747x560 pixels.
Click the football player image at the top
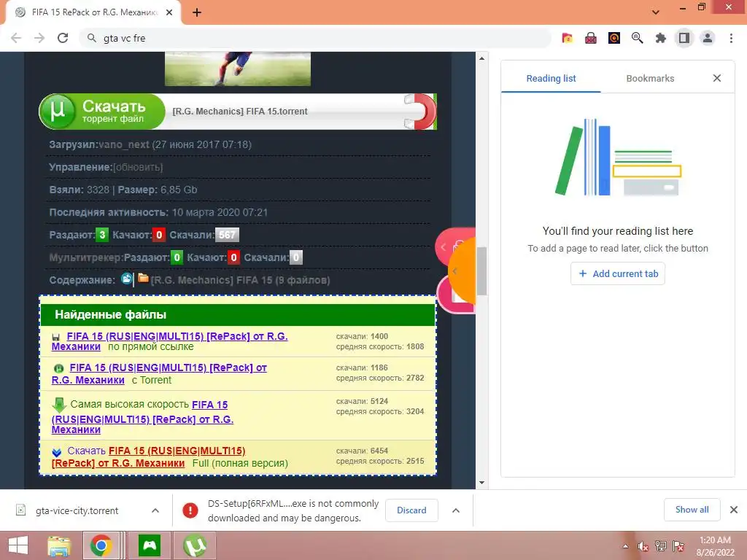pos(238,69)
